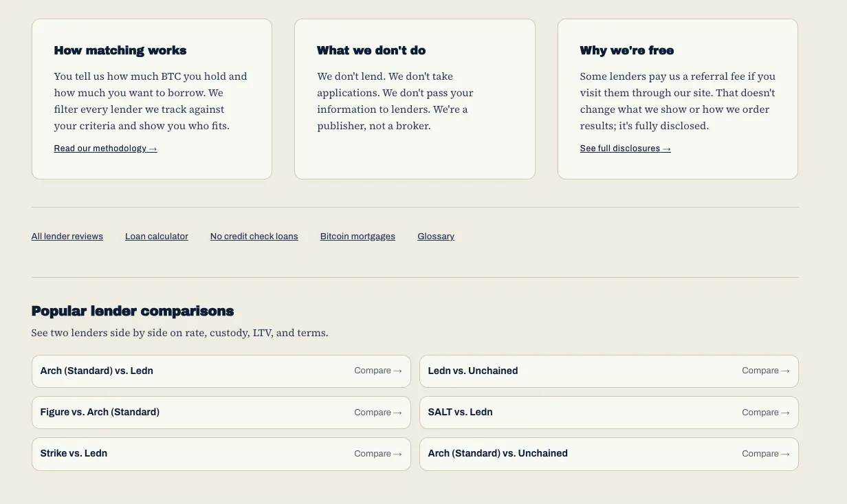This screenshot has width=847, height=504.
Task: Click the 'What we don't do' heading
Action: pos(371,51)
